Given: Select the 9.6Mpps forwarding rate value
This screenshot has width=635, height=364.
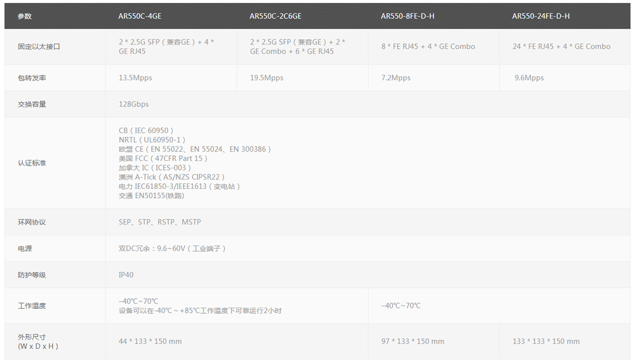Looking at the screenshot, I should coord(530,78).
